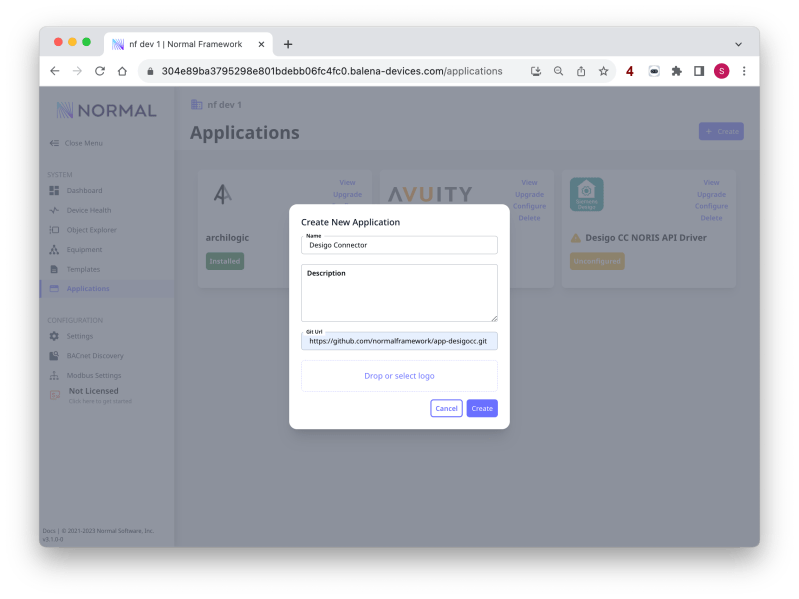The width and height of the screenshot is (799, 599).
Task: Click Upgrade on the Desigo CC card
Action: click(x=711, y=195)
